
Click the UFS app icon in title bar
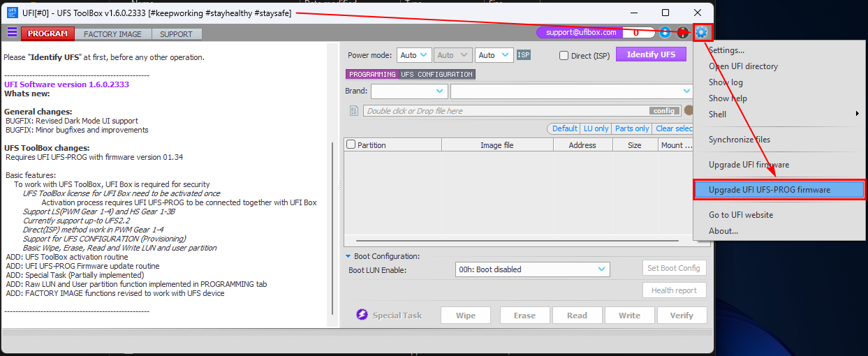click(x=13, y=13)
